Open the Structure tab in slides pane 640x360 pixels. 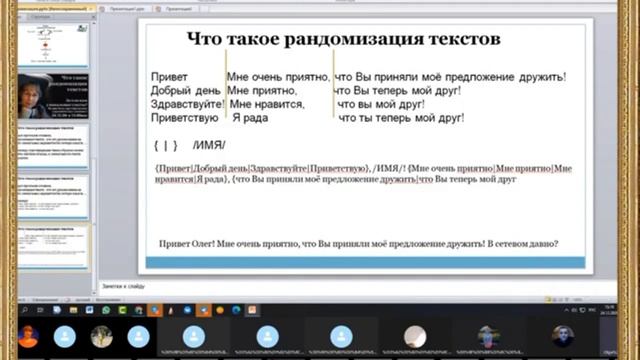coord(41,17)
